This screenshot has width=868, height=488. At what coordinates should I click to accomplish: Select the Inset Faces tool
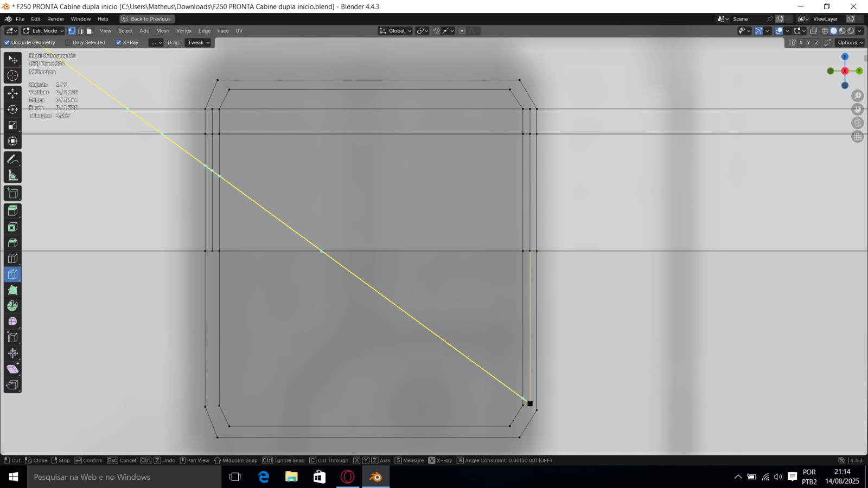(13, 227)
